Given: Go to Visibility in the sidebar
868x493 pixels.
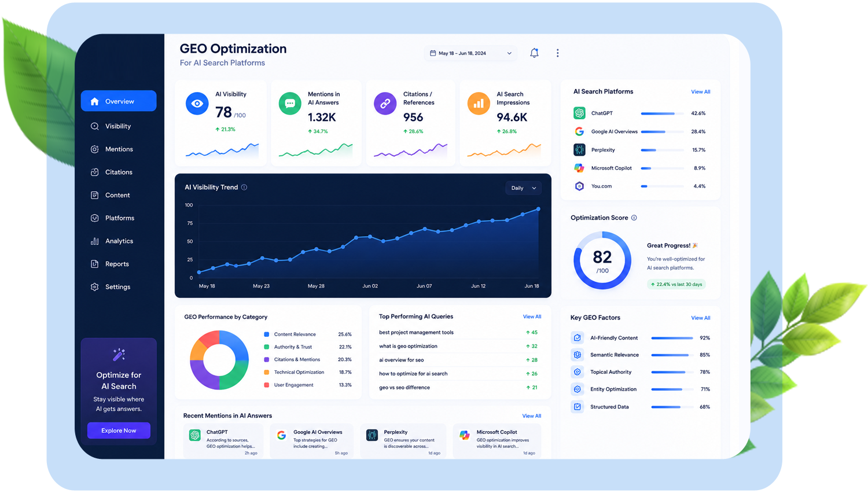Looking at the screenshot, I should 118,126.
